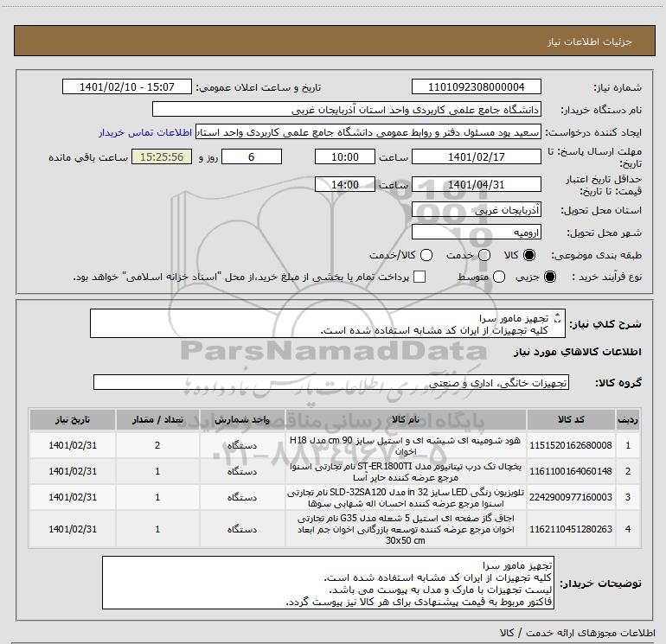Click the تعداد / مقدار column header
The image size is (666, 644).
[157, 420]
